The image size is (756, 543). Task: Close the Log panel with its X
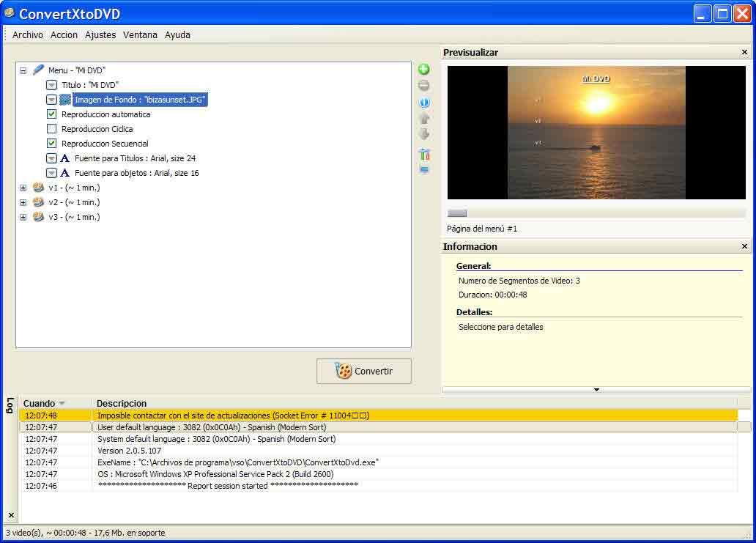(x=11, y=515)
